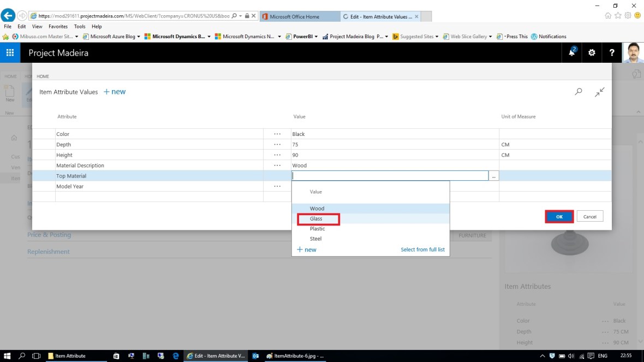
Task: Open the settings gear icon
Action: pos(592,53)
